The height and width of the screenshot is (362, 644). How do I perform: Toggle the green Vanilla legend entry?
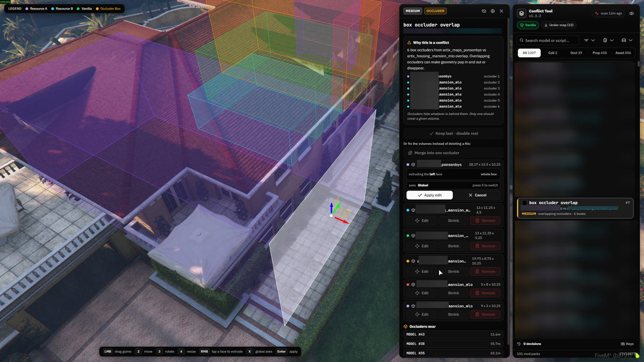pyautogui.click(x=85, y=9)
